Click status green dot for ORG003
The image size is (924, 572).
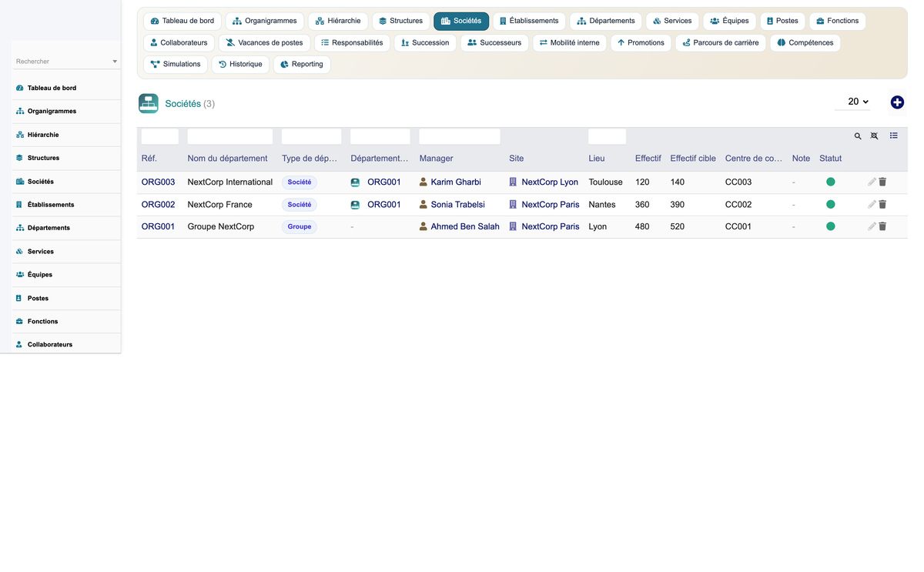point(831,182)
